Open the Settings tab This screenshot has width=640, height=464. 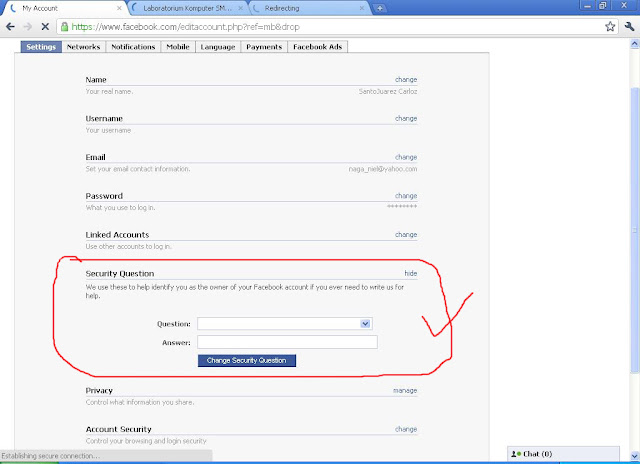(x=41, y=47)
